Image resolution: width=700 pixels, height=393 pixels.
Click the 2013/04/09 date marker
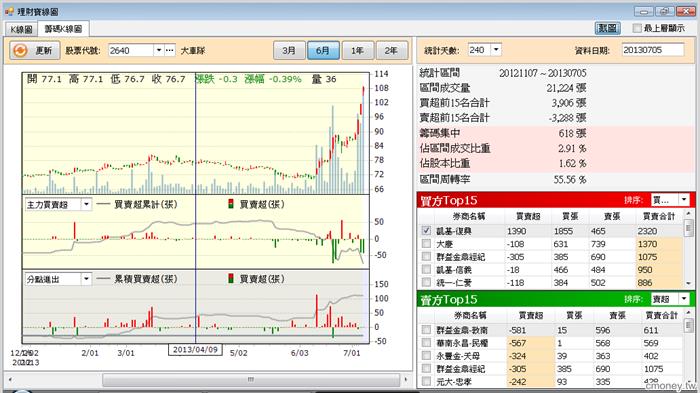click(x=195, y=349)
